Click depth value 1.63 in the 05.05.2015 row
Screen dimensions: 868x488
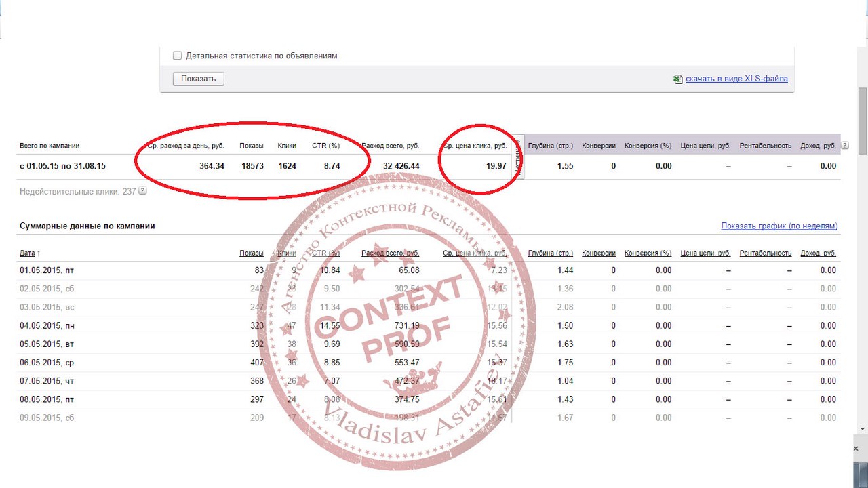pos(565,344)
